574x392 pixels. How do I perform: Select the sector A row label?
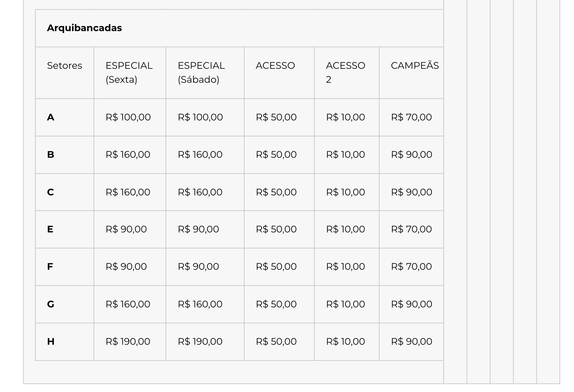pyautogui.click(x=51, y=117)
